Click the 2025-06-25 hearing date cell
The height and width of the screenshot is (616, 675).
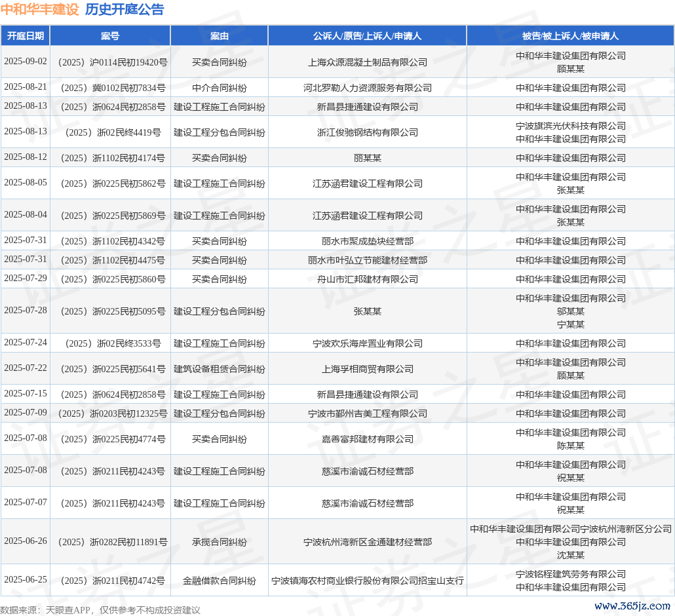[x=26, y=579]
